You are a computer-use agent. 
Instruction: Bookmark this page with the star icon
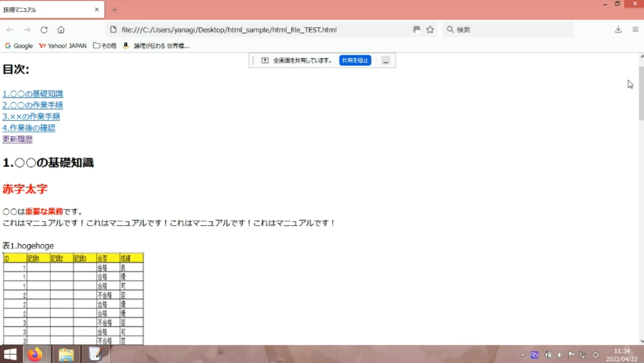[430, 30]
